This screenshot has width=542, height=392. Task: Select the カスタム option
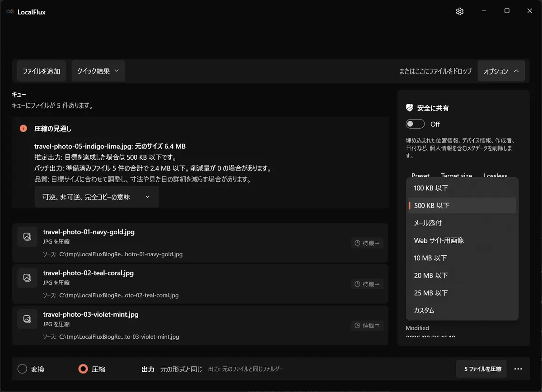click(462, 310)
